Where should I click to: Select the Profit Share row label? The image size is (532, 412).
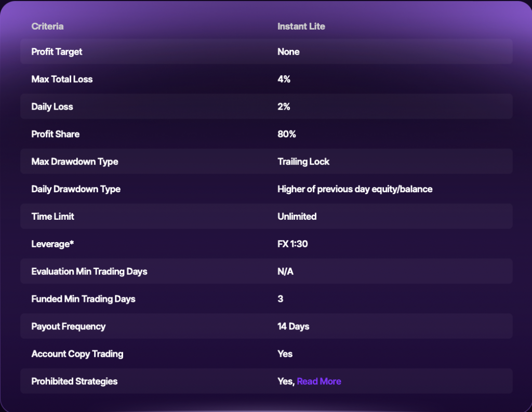click(55, 134)
